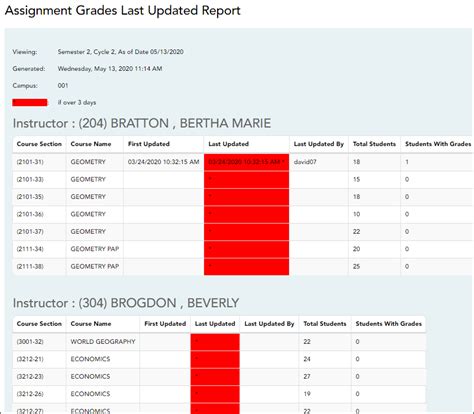The image size is (474, 414).
Task: Sort by Course Section in Bratton table
Action: coord(39,144)
